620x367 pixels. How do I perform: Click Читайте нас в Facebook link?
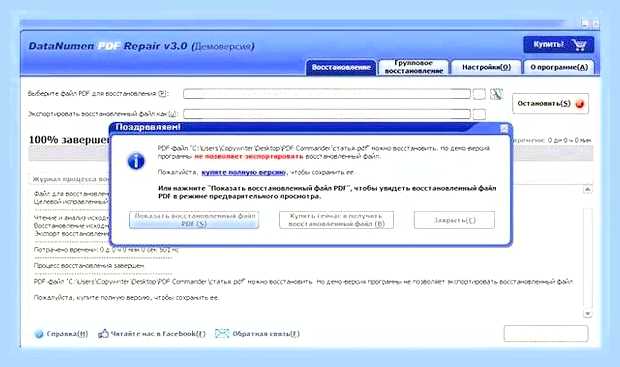(158, 334)
